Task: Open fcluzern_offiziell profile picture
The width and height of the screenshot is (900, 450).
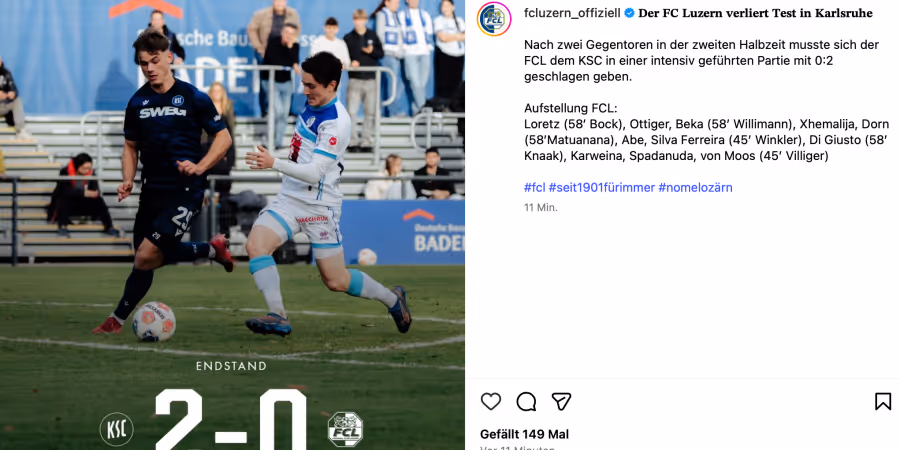Action: click(494, 19)
